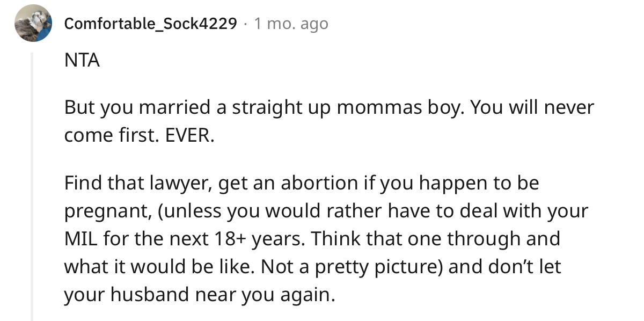Click the abbreviation 'MIL' in the comment

click(x=79, y=239)
